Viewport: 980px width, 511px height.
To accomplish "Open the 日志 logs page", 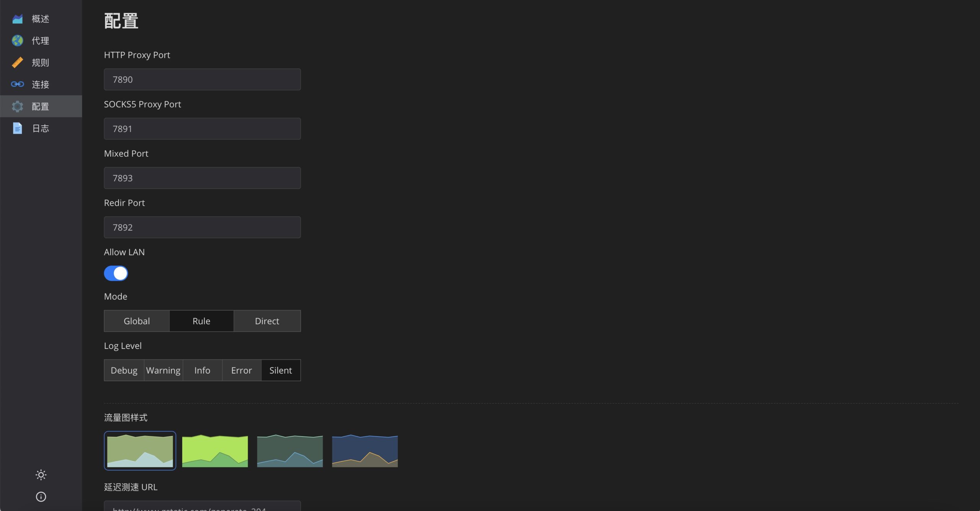I will pos(41,128).
